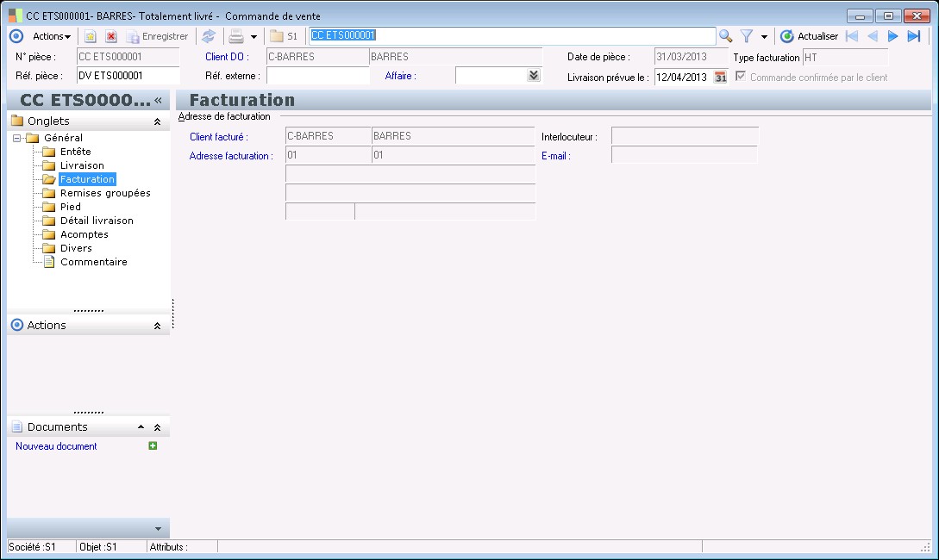Viewport: 939px width, 560px height.
Task: Click the Réf. externe input field
Action: (317, 76)
